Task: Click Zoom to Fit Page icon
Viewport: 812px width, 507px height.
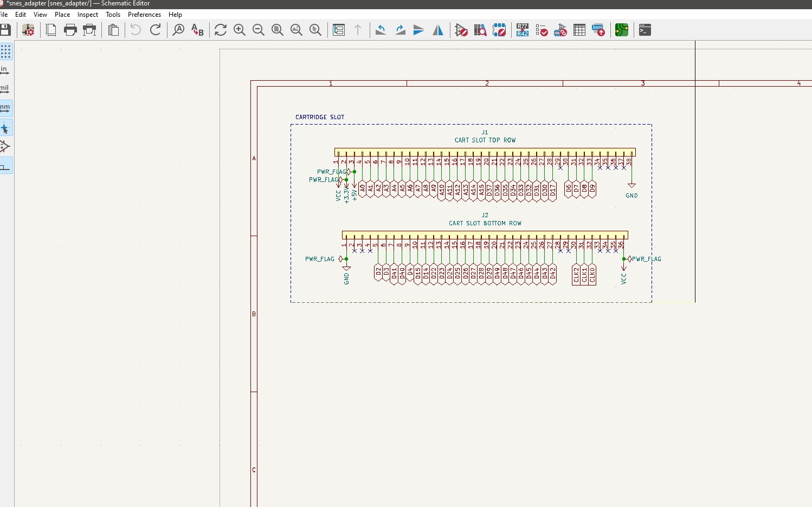Action: [x=278, y=30]
